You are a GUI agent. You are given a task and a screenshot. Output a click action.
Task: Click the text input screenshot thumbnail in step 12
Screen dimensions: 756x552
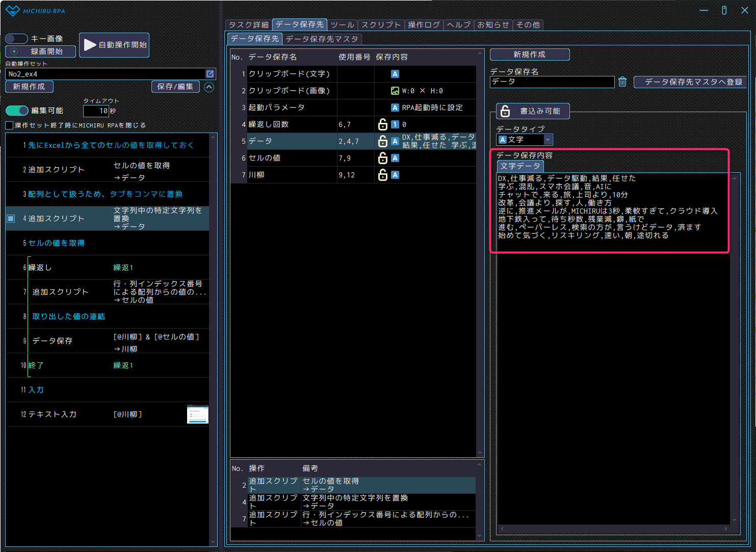pos(197,414)
